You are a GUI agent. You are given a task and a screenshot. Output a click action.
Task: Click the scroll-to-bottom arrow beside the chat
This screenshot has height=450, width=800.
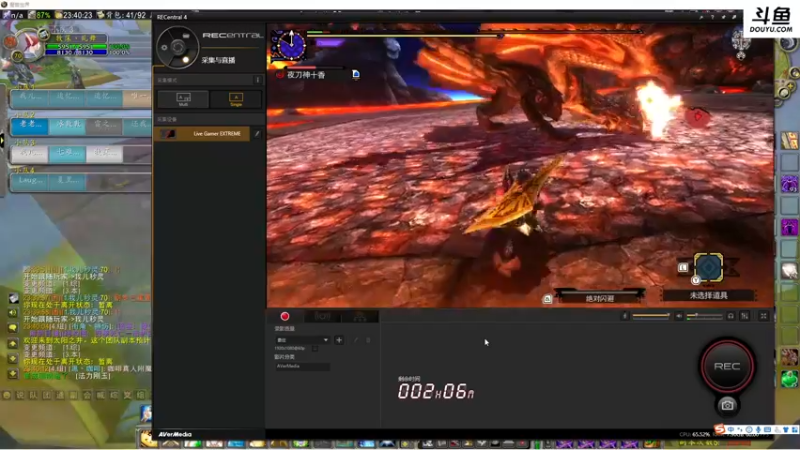[x=13, y=374]
